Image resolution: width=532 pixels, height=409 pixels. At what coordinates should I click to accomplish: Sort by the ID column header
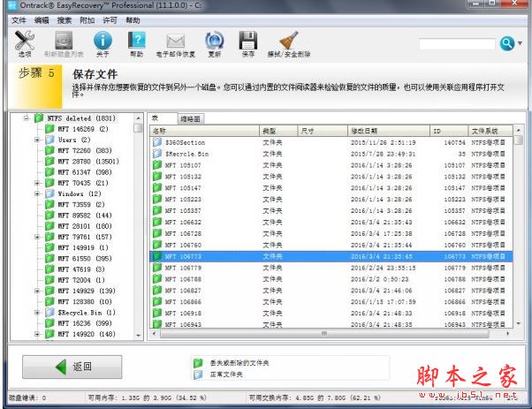click(449, 131)
